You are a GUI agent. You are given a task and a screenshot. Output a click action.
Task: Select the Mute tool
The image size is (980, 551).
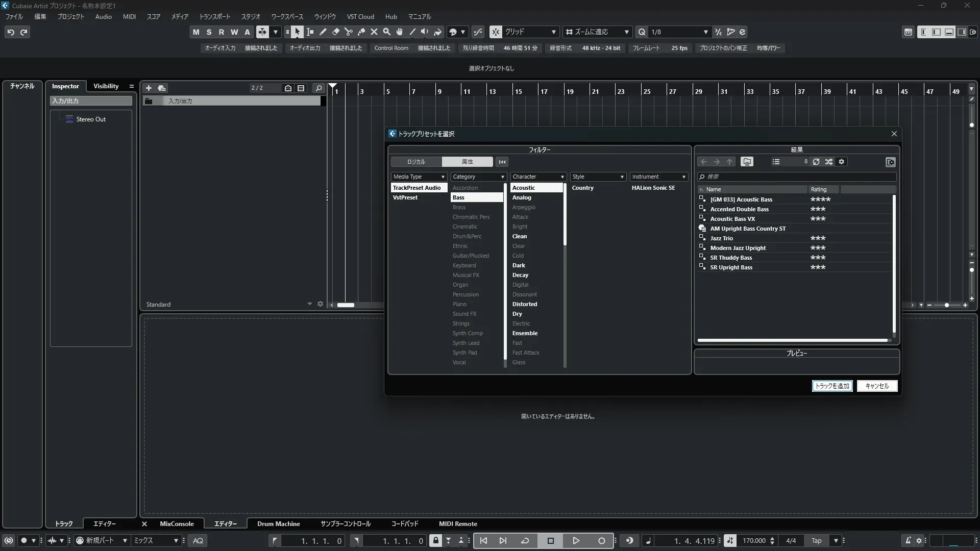pos(374,32)
